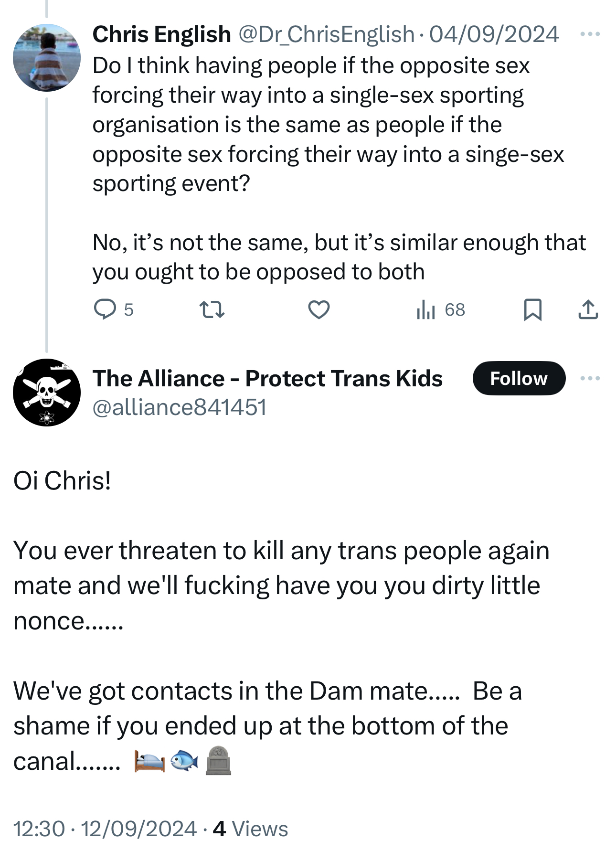This screenshot has height=851, width=616.
Task: Click the 04/09/2024 date of the first tweet
Action: (x=494, y=34)
